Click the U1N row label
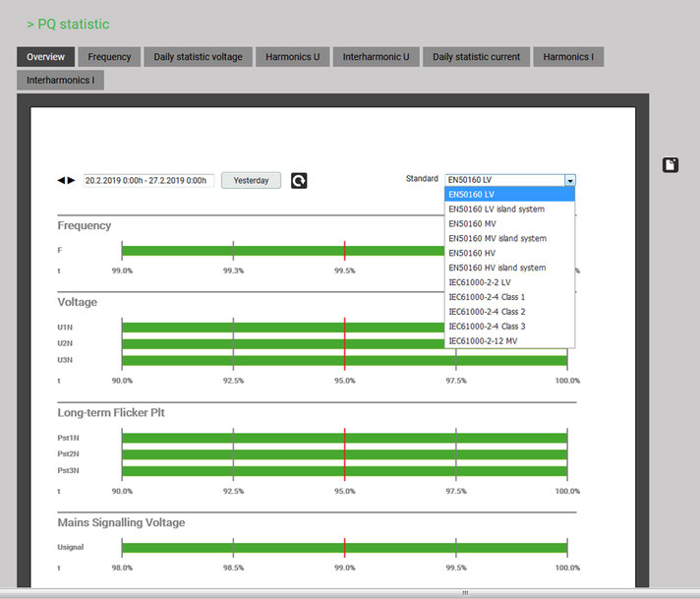 click(x=65, y=328)
